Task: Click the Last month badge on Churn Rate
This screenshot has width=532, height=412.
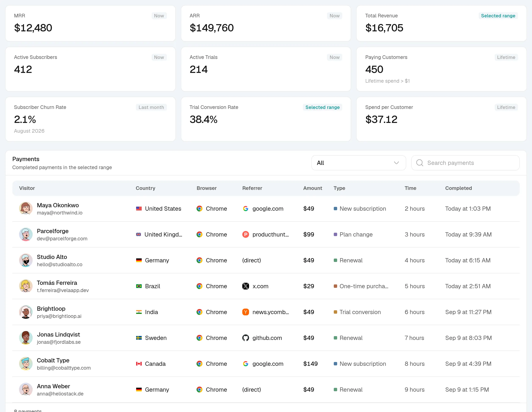Action: pos(151,107)
